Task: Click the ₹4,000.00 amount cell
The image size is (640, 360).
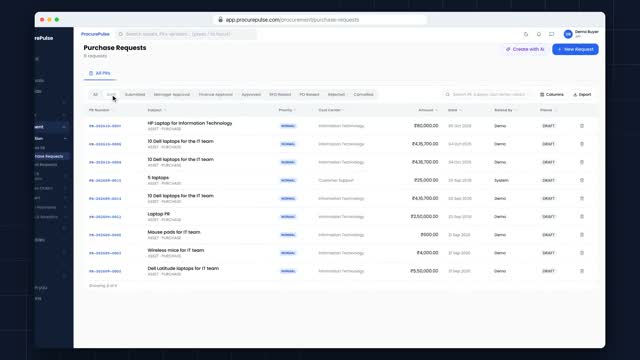Action: pos(427,253)
